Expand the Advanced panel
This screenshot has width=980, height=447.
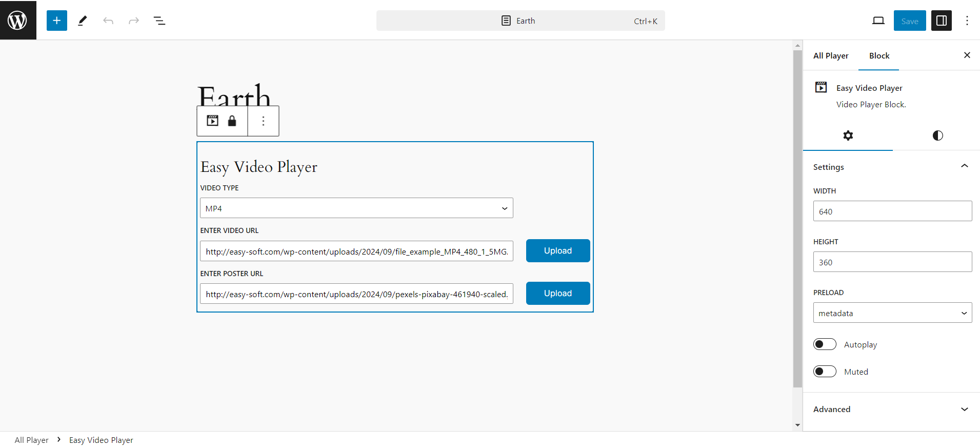tap(891, 409)
